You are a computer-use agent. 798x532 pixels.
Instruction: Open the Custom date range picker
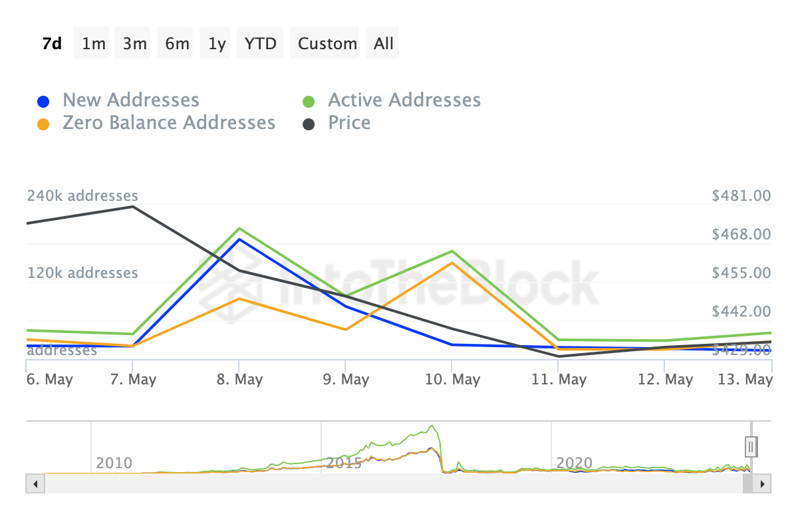[x=327, y=44]
